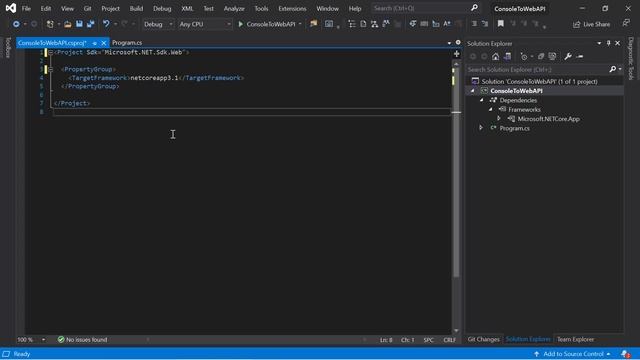Click the Navigate Backward toolbar icon

(x=16, y=24)
